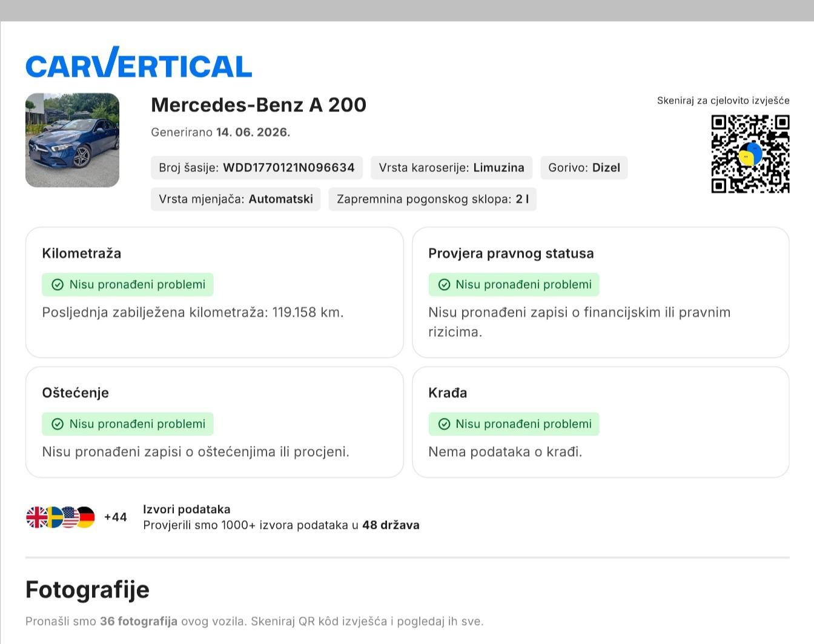The image size is (814, 644).
Task: Click the +44 more countries counter
Action: click(115, 517)
